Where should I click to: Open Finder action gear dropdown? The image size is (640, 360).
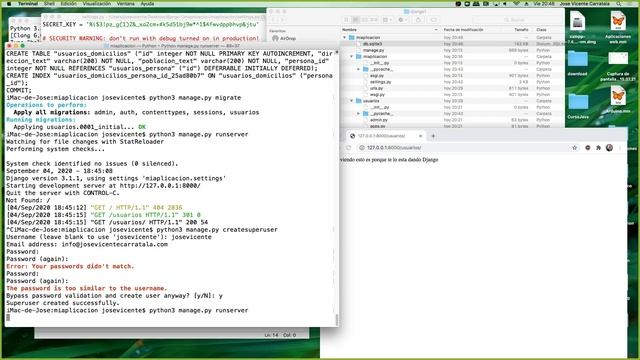(402, 20)
